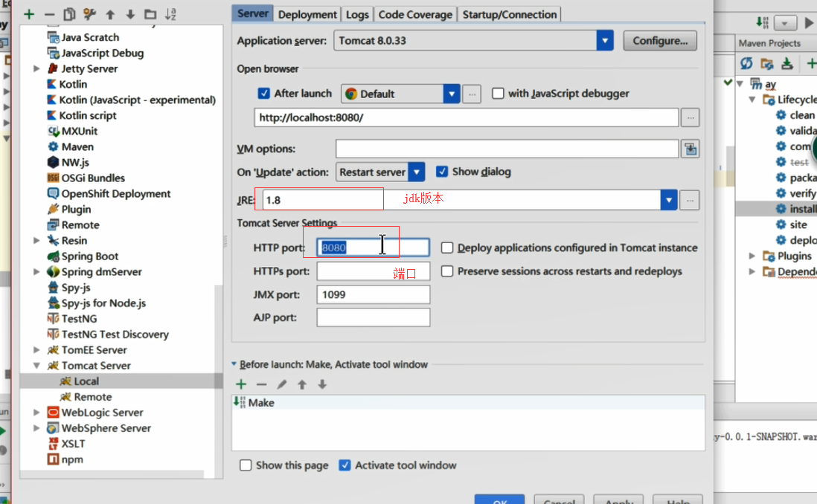
Task: Move the configuration up in the toolbar
Action: pyautogui.click(x=110, y=15)
